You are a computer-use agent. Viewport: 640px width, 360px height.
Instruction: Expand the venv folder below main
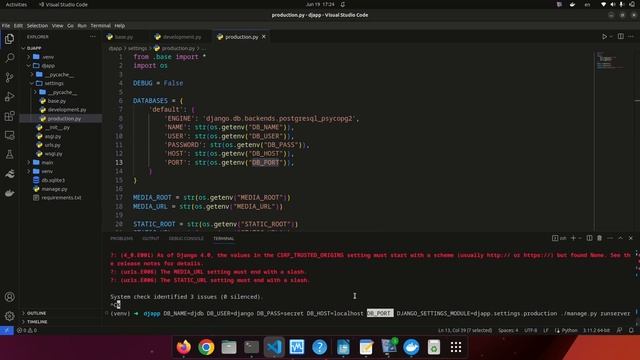(47, 171)
